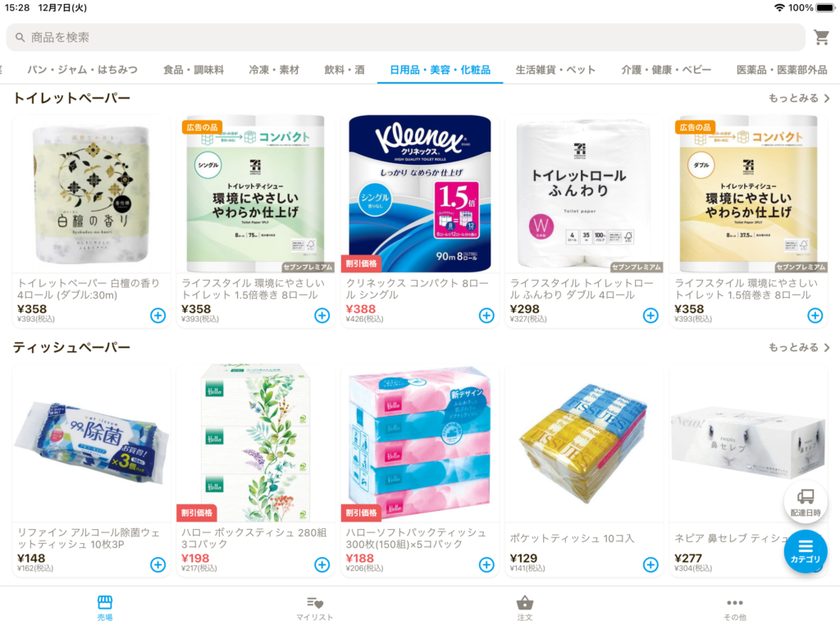
Task: Open the 配達日時 delivery time icon
Action: [806, 502]
